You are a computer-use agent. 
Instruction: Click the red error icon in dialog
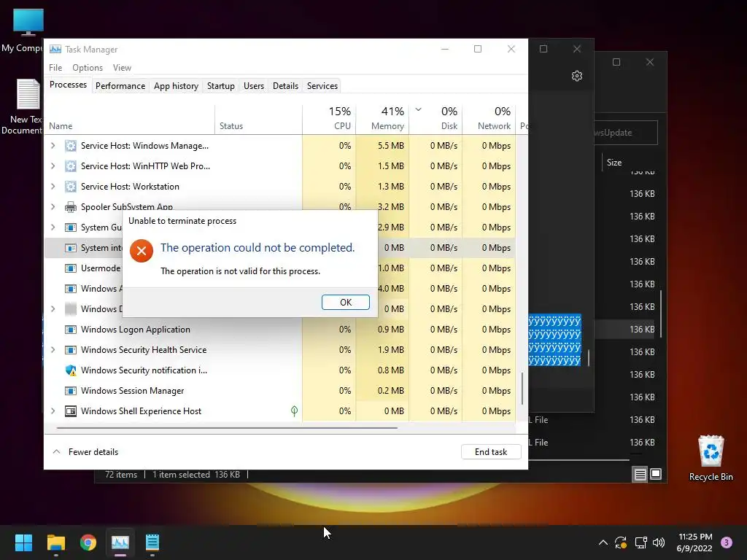coord(142,251)
